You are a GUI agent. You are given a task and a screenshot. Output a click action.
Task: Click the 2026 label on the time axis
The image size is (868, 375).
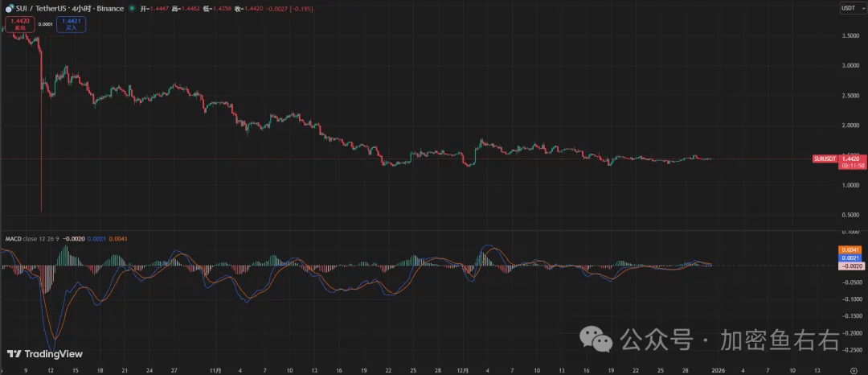pos(718,369)
